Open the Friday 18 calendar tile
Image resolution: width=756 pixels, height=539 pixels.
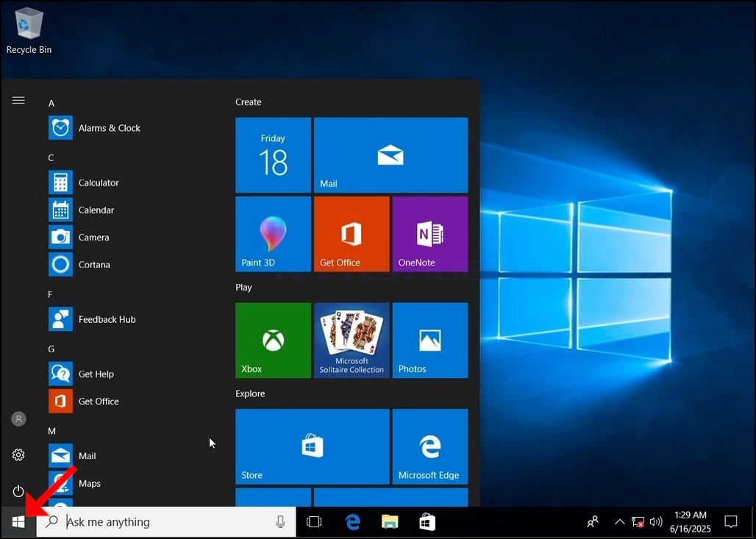(273, 154)
